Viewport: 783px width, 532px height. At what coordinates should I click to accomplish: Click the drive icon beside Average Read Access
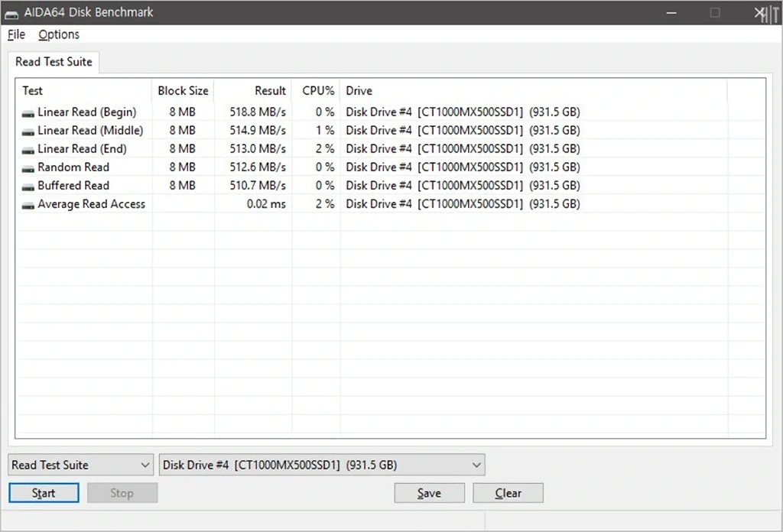[28, 206]
